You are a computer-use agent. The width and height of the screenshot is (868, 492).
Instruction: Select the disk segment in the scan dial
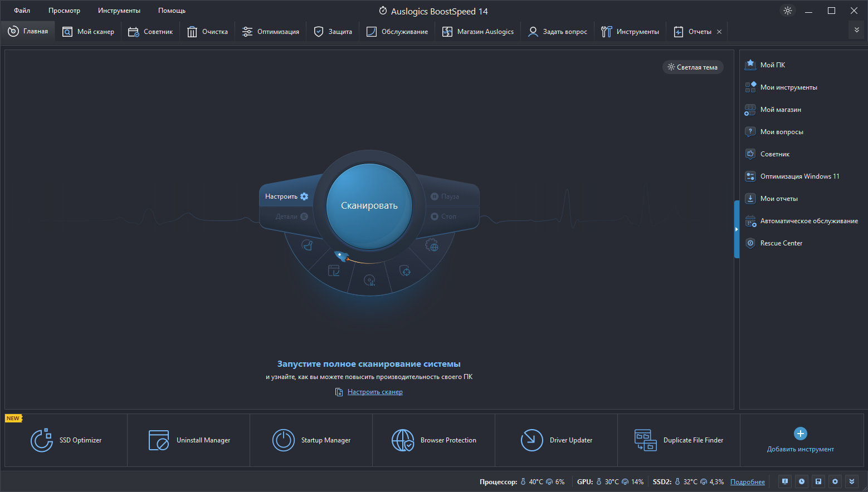click(x=369, y=281)
